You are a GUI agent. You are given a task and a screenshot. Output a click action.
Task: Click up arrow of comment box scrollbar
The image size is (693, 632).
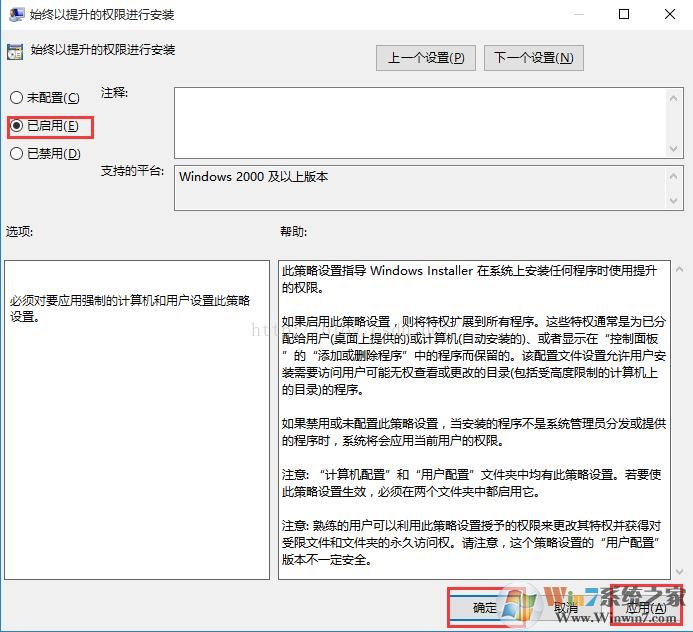click(x=674, y=98)
